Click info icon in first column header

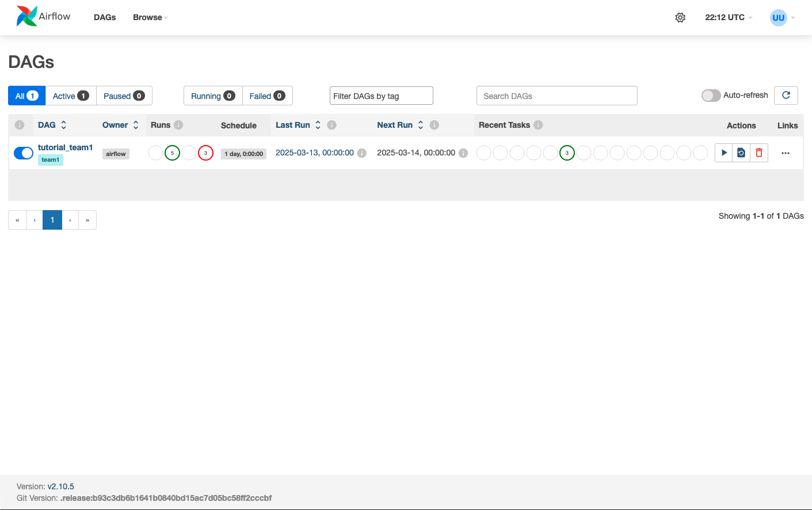click(x=20, y=125)
